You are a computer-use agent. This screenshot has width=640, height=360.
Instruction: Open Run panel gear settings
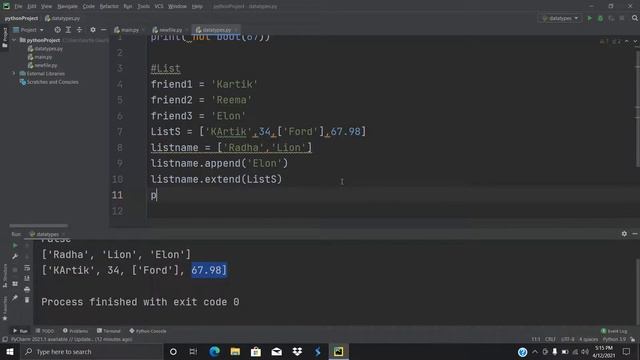[x=624, y=234]
